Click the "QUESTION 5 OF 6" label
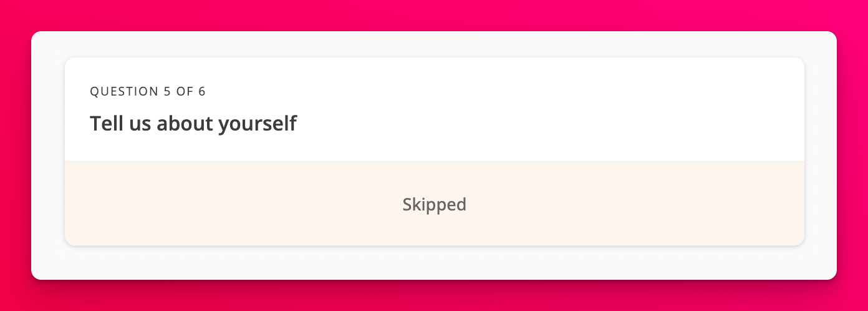 click(148, 91)
